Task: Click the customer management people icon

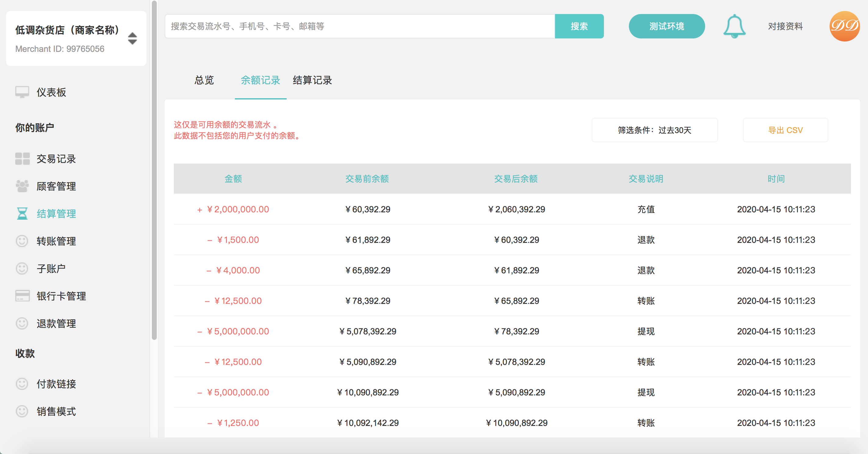Action: pyautogui.click(x=22, y=186)
